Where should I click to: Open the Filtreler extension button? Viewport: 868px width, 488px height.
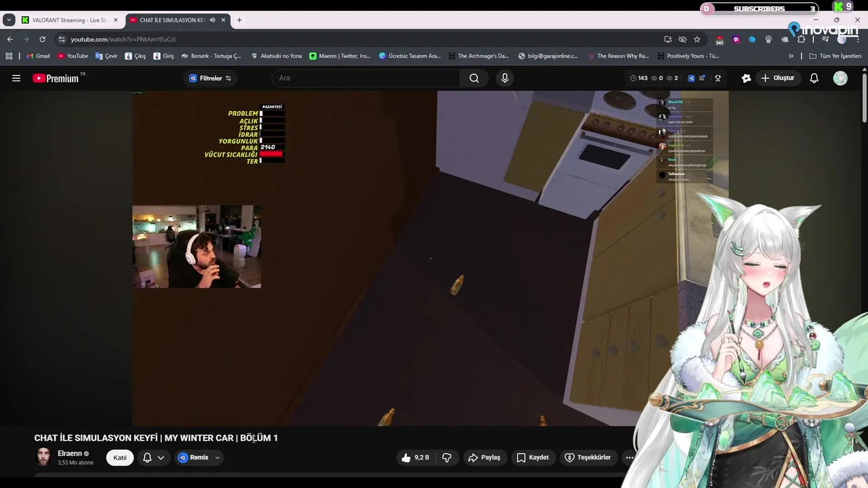point(210,78)
